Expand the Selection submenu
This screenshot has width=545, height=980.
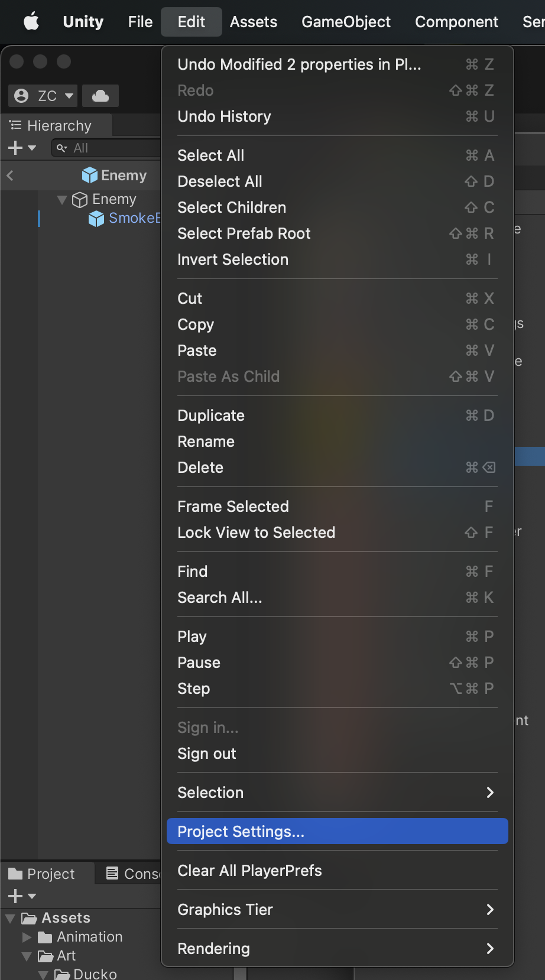[337, 793]
